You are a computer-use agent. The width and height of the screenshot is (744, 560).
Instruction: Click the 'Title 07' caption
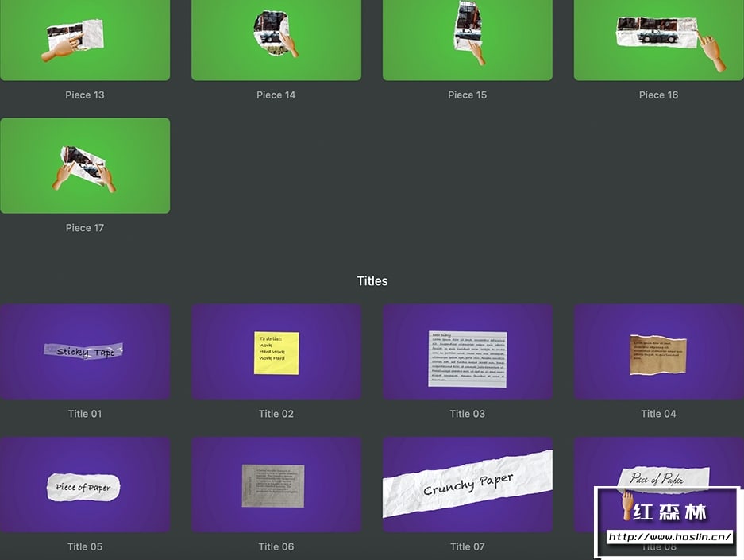tap(468, 546)
